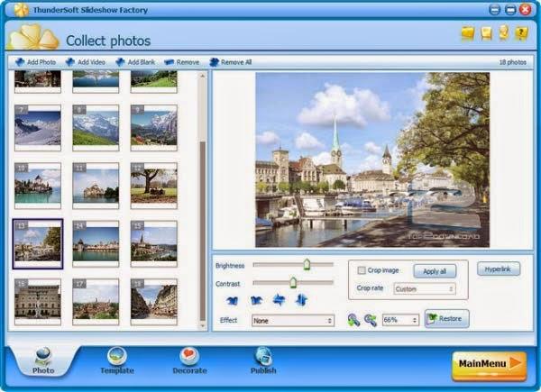Open the 66% zoom level dropdown
Screen dimensions: 541x392
tap(400, 320)
